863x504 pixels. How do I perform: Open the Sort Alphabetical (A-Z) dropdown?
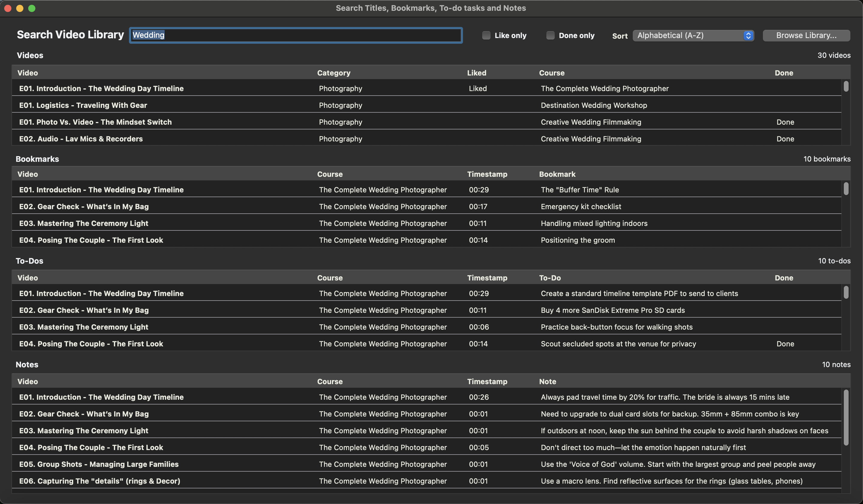coord(693,35)
